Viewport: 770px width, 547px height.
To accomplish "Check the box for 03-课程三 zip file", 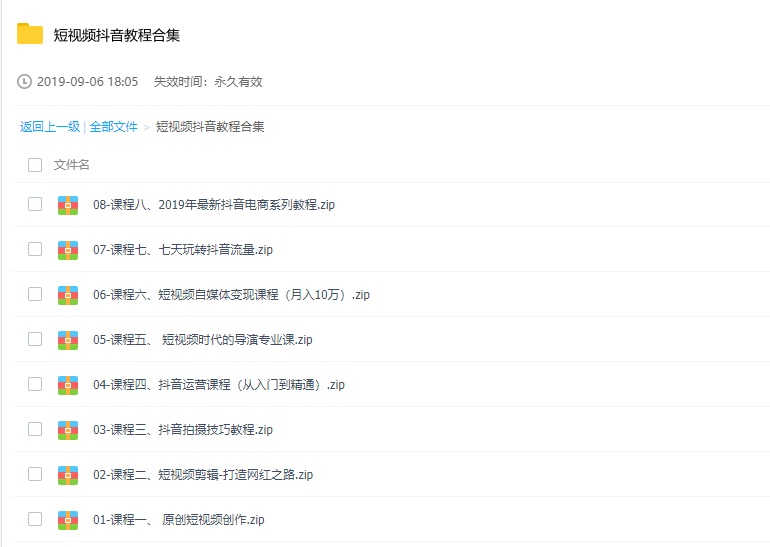I will pos(35,429).
